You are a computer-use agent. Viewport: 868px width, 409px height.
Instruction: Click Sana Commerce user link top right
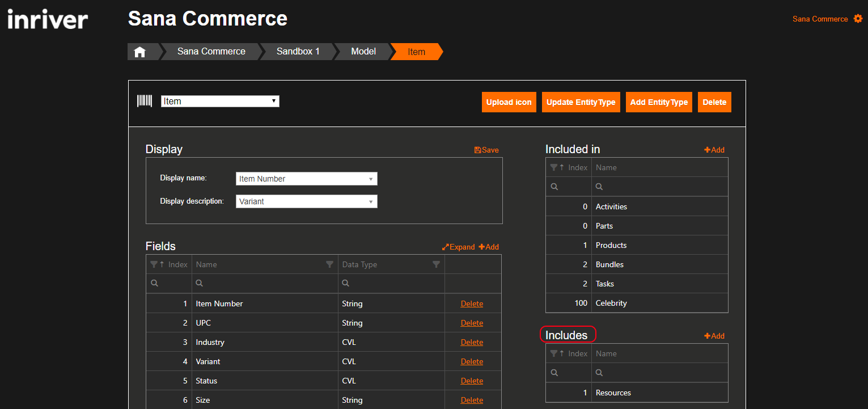[x=820, y=19]
